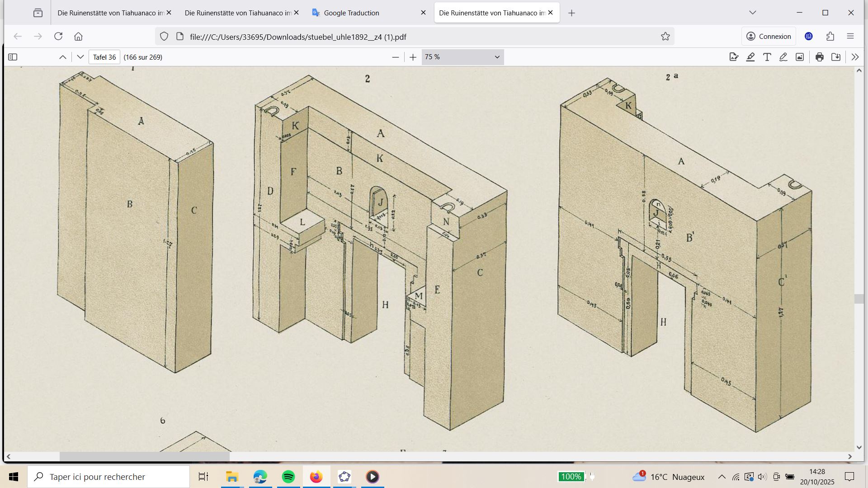868x488 pixels.
Task: Bookmark this page with the star
Action: coord(665,37)
